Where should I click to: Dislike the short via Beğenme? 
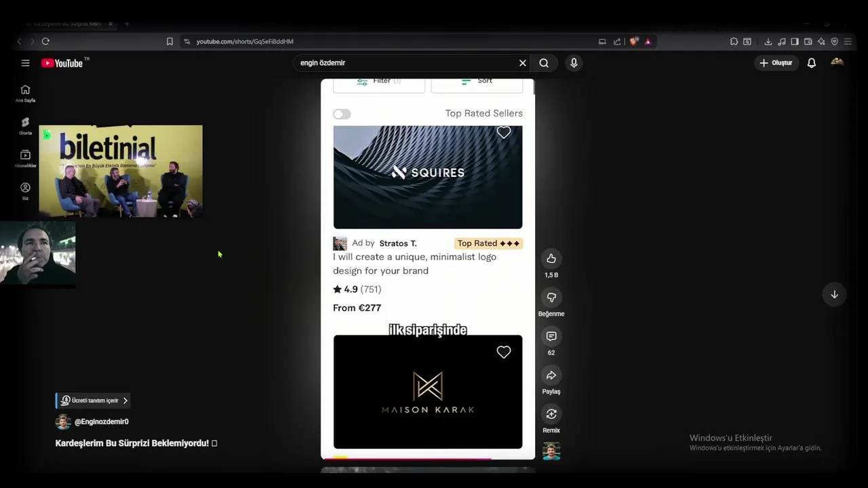pyautogui.click(x=551, y=298)
